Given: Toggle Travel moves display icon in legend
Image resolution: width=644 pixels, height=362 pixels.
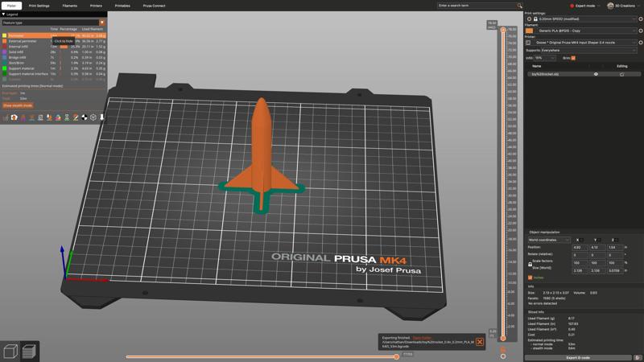Looking at the screenshot, I should click(x=6, y=117).
